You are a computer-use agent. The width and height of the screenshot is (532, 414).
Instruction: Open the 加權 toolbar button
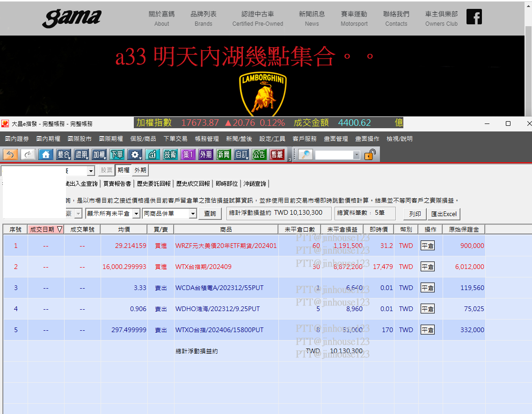(x=99, y=155)
